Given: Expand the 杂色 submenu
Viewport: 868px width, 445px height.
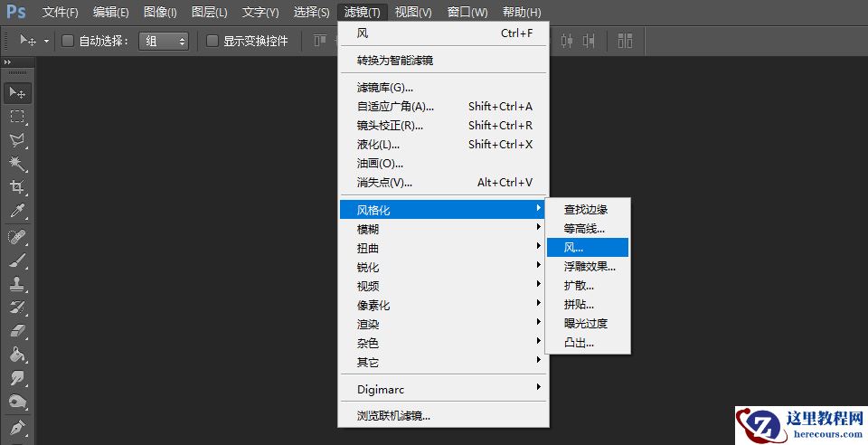Looking at the screenshot, I should (x=444, y=343).
